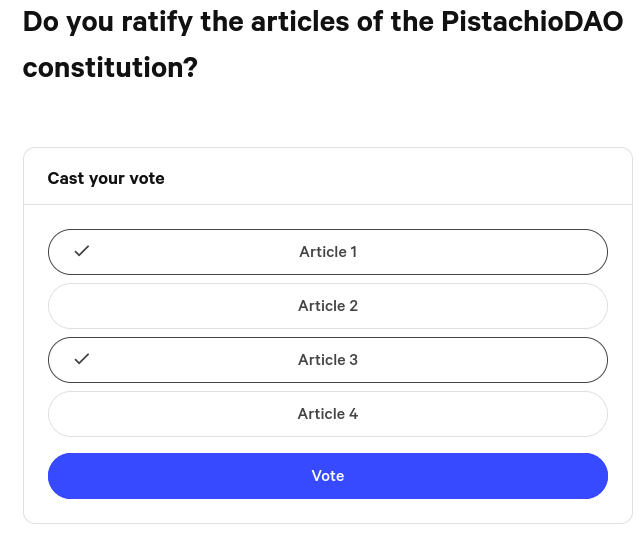Click the 'Article 2' text label

pos(327,306)
